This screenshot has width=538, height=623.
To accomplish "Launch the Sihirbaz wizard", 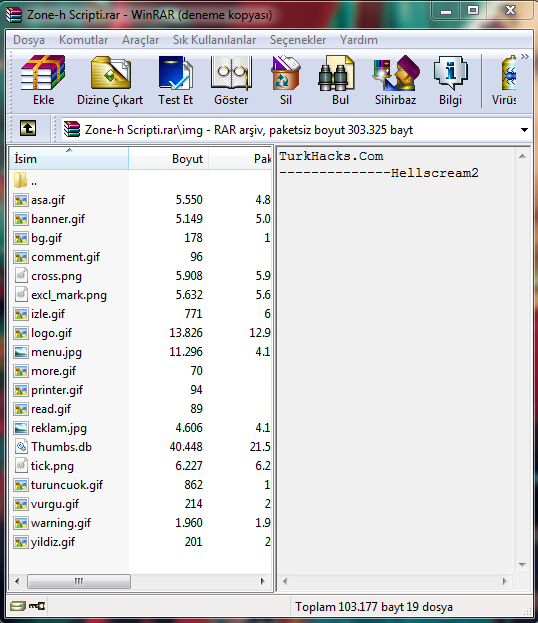I will (x=395, y=81).
